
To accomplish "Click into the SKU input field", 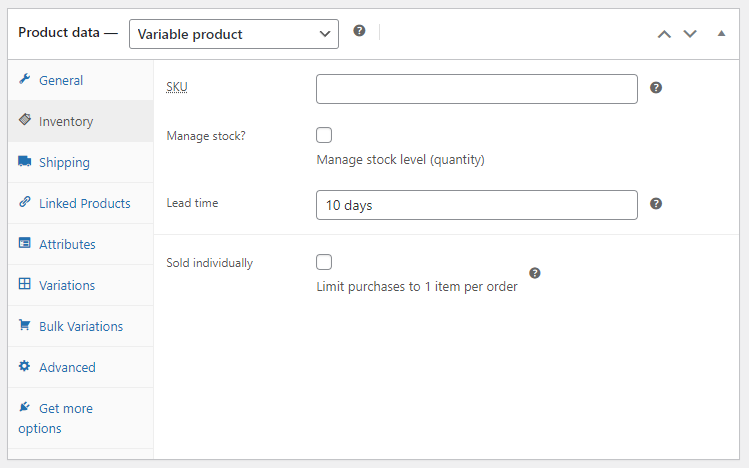I will [477, 89].
